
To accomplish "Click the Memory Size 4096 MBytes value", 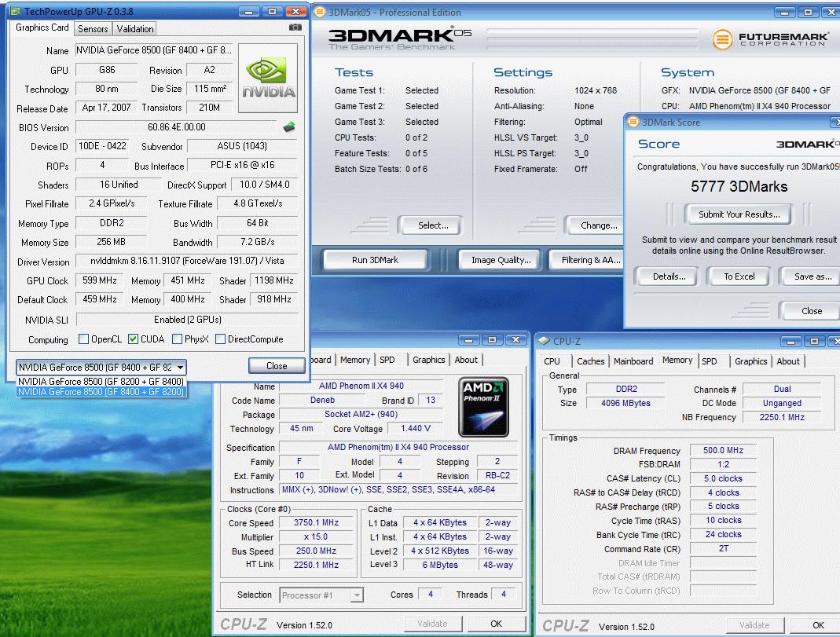I will [625, 403].
